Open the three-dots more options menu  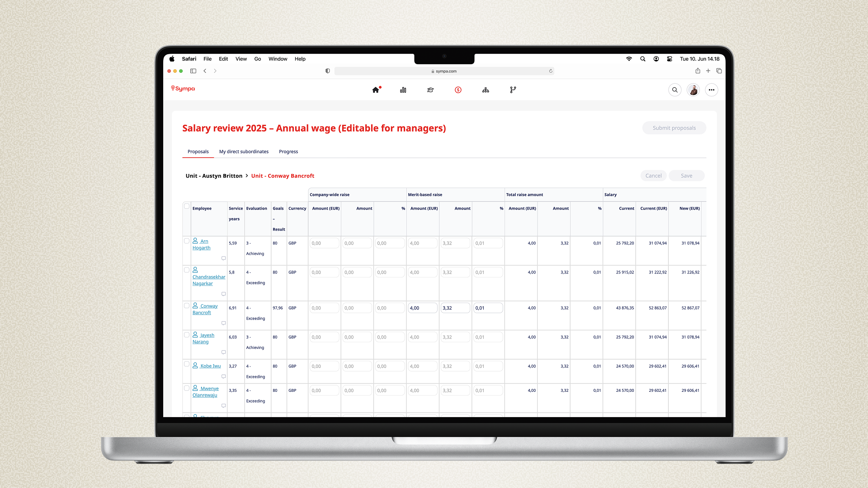(x=712, y=90)
